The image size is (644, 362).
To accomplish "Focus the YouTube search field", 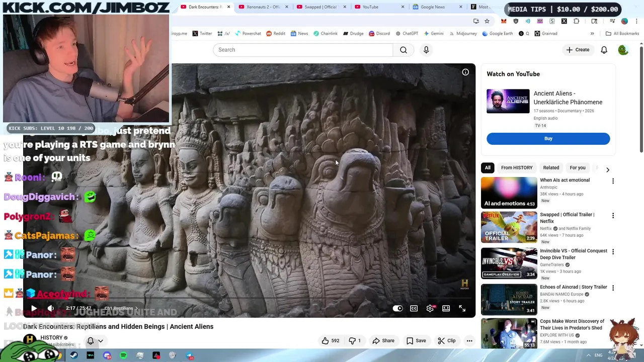I will coord(303,50).
